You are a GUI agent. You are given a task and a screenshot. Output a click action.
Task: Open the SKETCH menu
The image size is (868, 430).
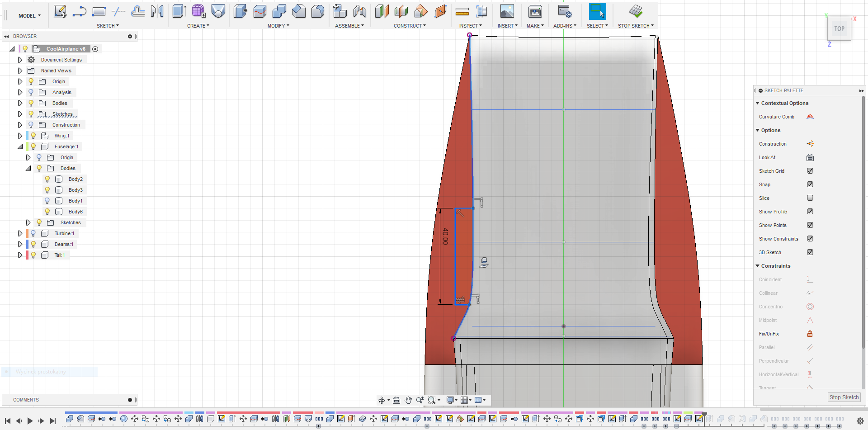click(x=108, y=26)
